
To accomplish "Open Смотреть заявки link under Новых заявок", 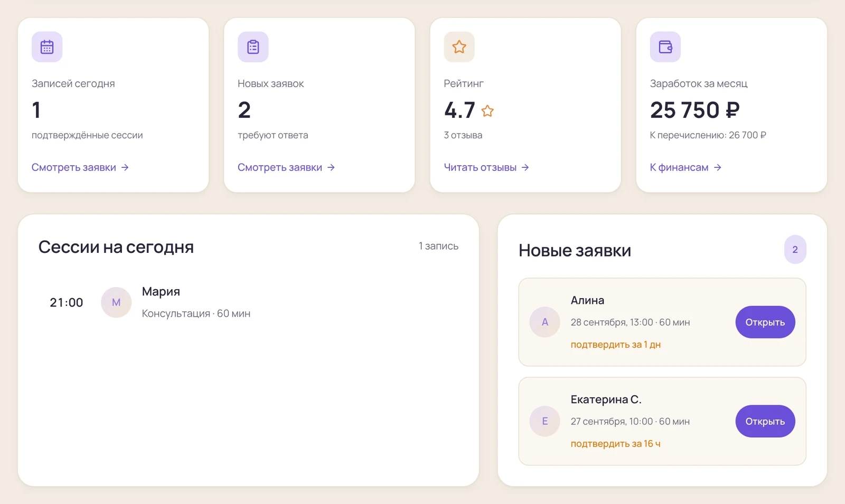I will 286,167.
